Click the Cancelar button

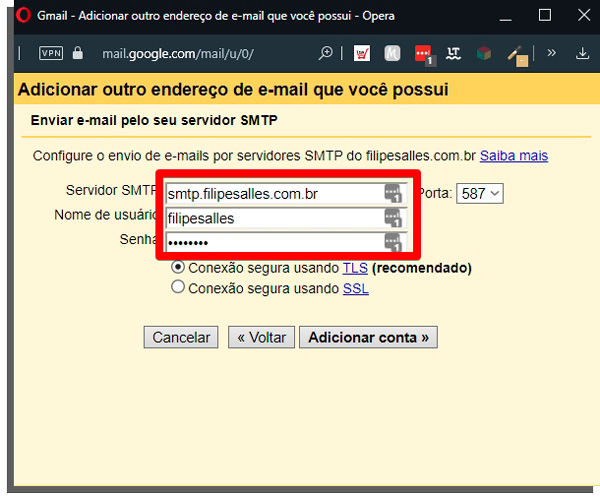coord(181,337)
